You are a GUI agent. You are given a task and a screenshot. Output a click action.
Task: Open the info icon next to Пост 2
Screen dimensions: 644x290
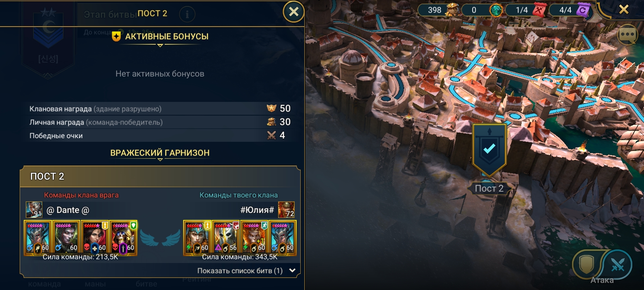coord(187,14)
